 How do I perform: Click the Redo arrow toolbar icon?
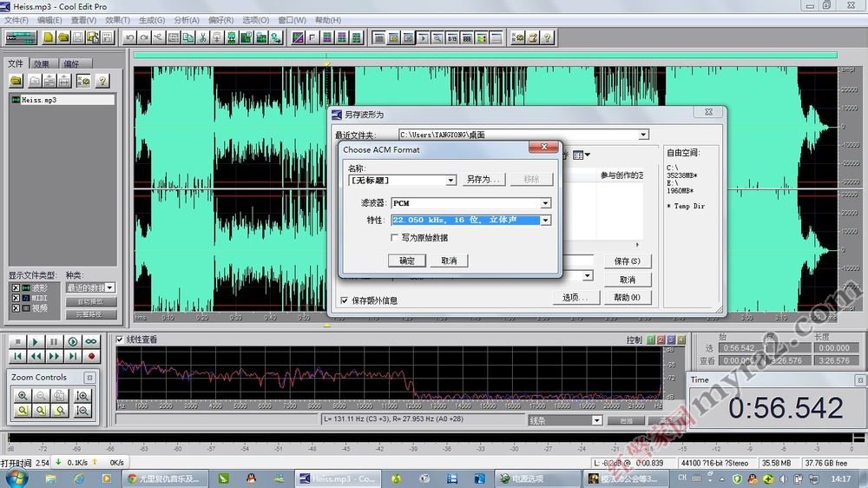pos(144,37)
